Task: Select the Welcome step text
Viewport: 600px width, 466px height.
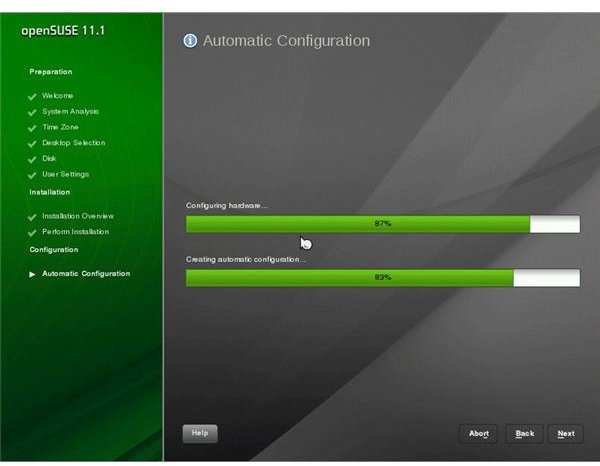Action: (58, 96)
